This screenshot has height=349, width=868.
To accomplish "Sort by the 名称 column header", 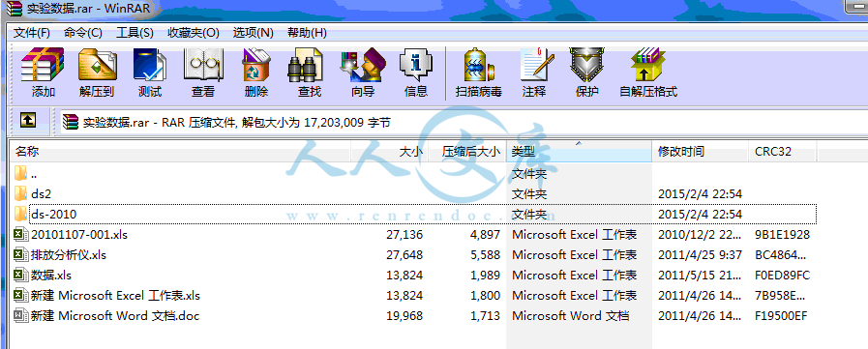I will (181, 151).
